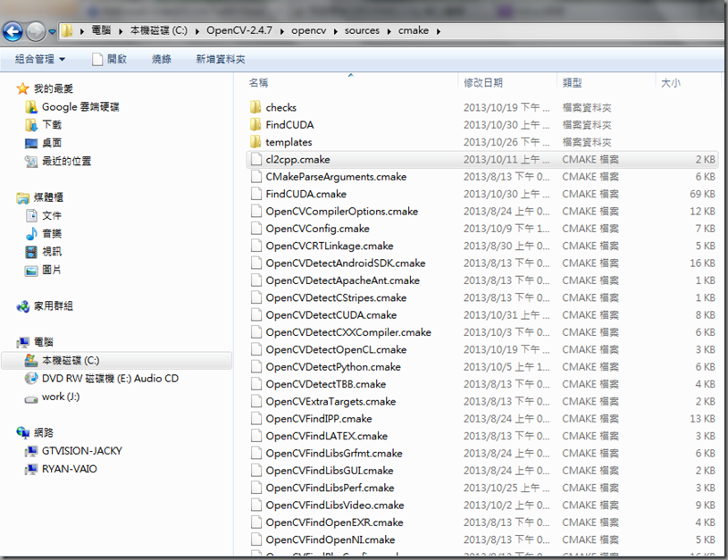
Task: Jump to OpenCV-2.4.7 in the address path
Action: (239, 30)
